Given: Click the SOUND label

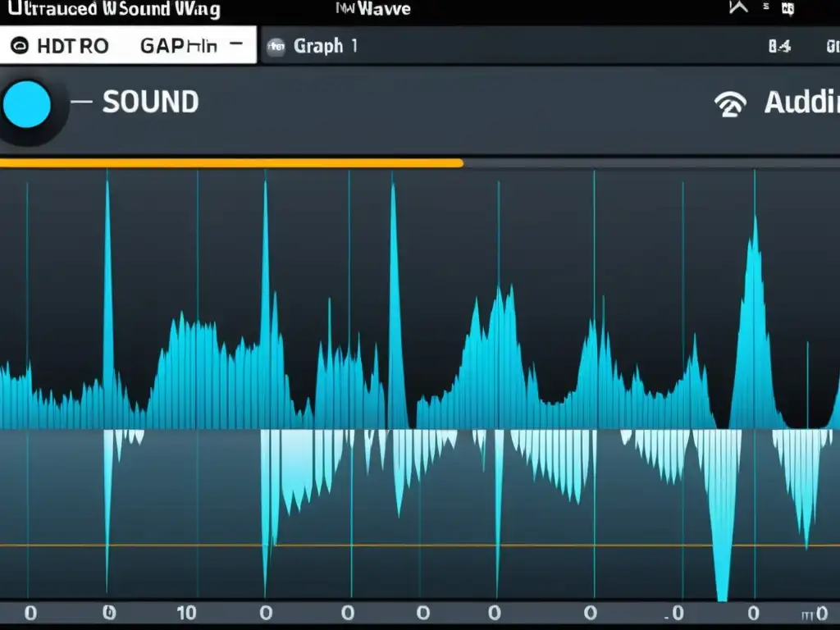Looking at the screenshot, I should pyautogui.click(x=150, y=103).
